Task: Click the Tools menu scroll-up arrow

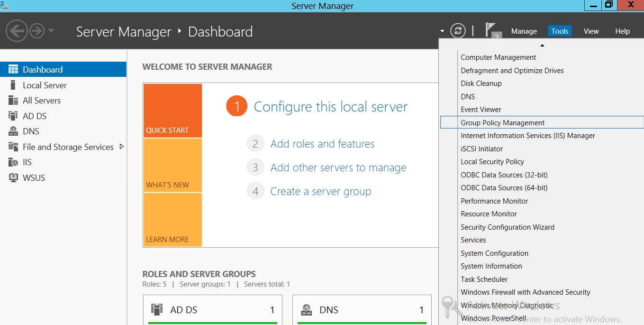Action: tap(542, 46)
